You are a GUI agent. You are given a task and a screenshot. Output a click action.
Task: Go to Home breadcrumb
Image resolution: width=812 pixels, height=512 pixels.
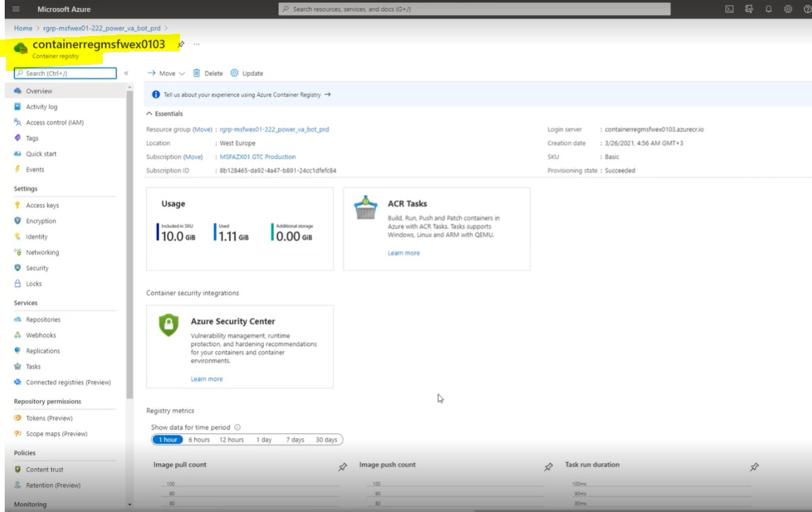(23, 28)
